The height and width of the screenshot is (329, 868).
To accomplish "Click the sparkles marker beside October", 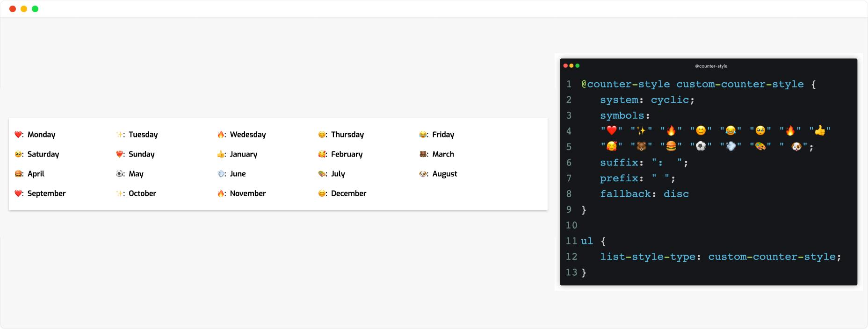I will tap(119, 193).
